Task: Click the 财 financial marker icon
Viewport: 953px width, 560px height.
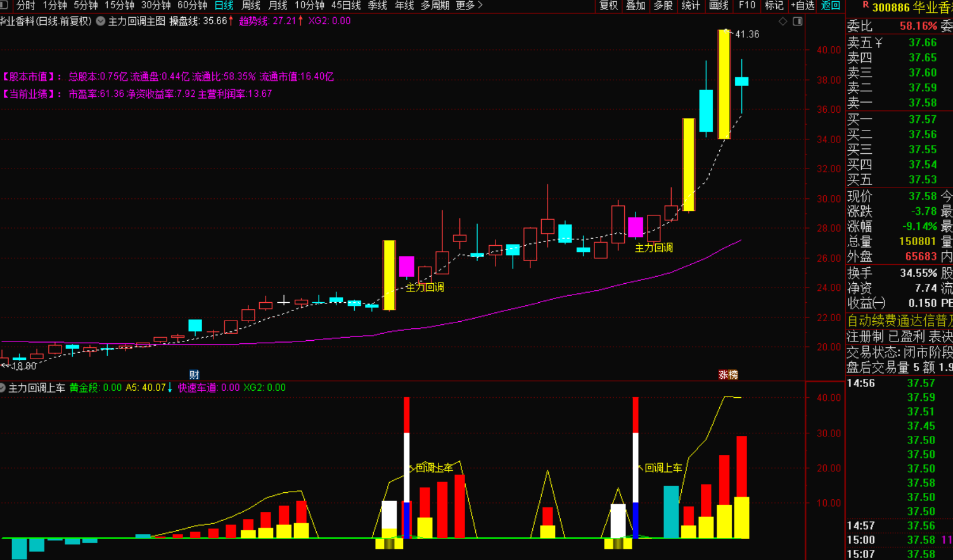Action: point(195,374)
